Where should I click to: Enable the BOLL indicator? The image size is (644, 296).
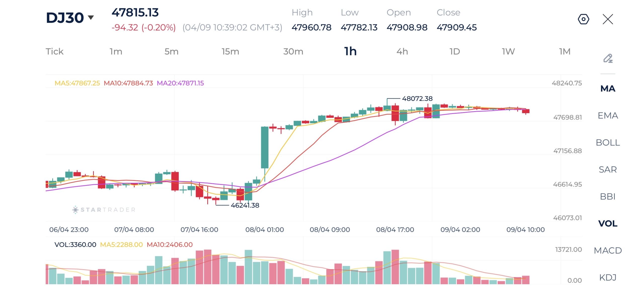click(608, 142)
